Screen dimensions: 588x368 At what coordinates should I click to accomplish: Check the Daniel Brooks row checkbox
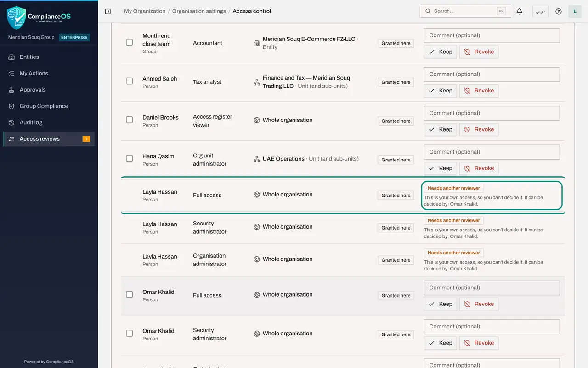tap(130, 120)
